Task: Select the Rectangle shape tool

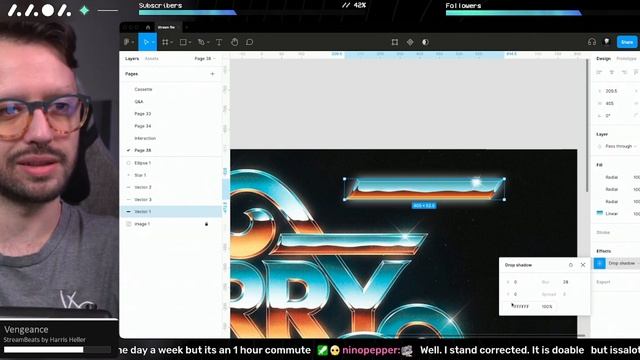Action: 183,42
